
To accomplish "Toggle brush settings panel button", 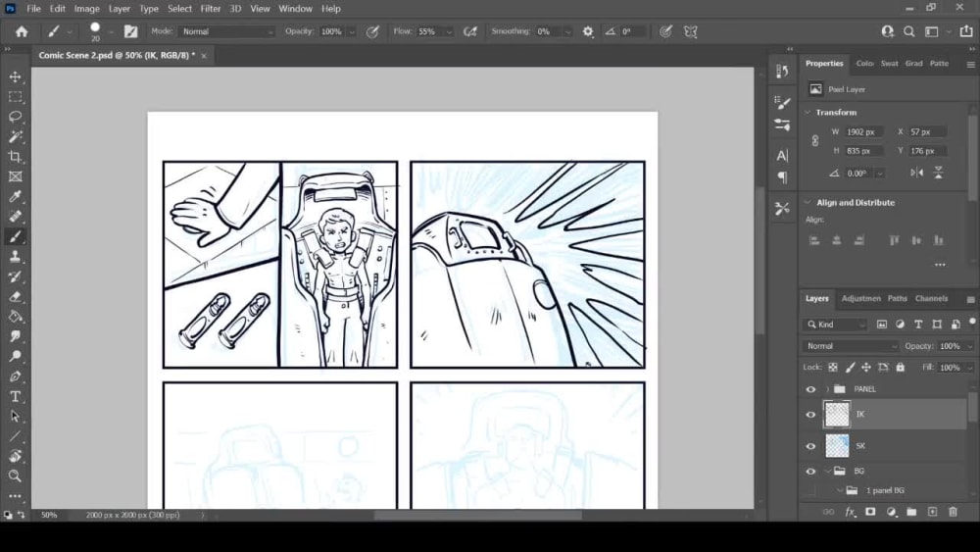I will click(130, 31).
